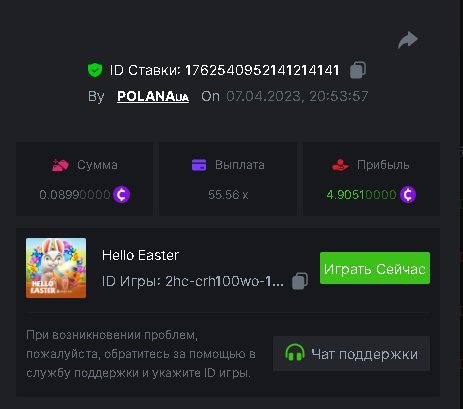The height and width of the screenshot is (409, 463).
Task: Click the green headphones support icon
Action: coord(295,353)
